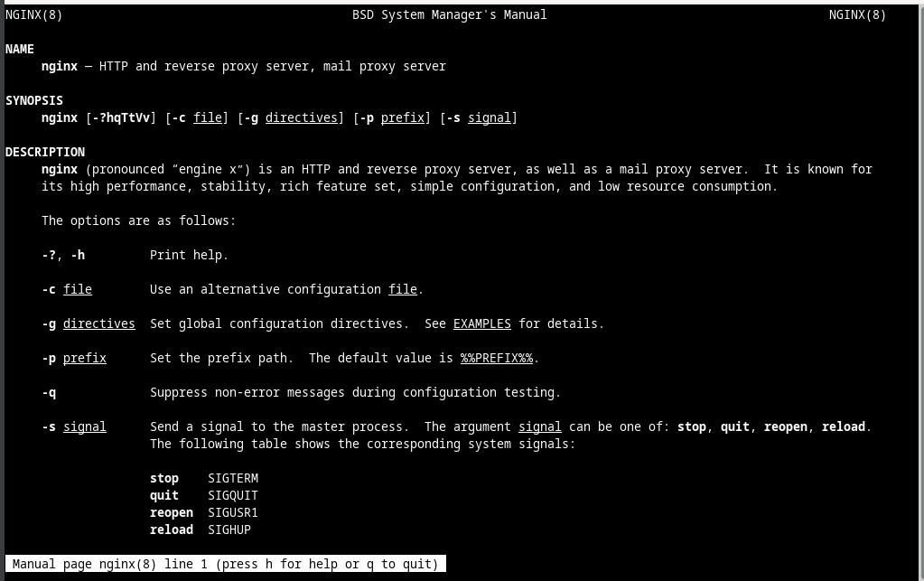Select the NAME section heading
Image resolution: width=924 pixels, height=581 pixels.
coord(20,49)
